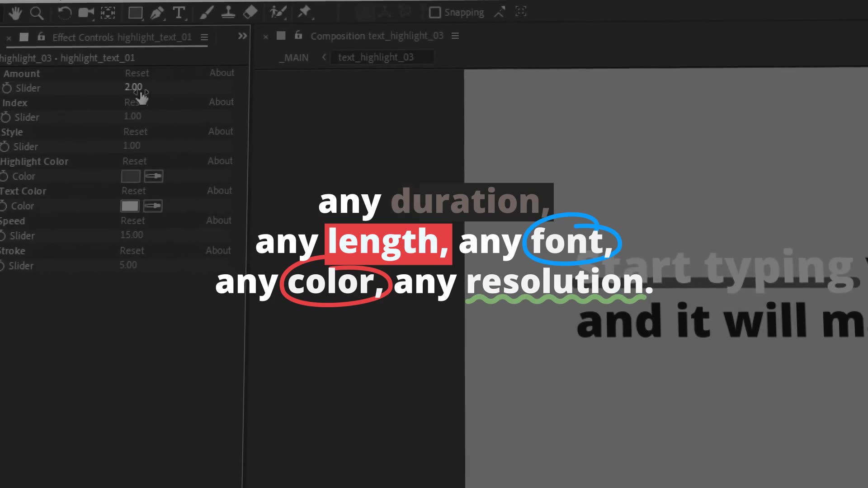The image size is (868, 488).
Task: Open About for the Amount effect
Action: 222,72
